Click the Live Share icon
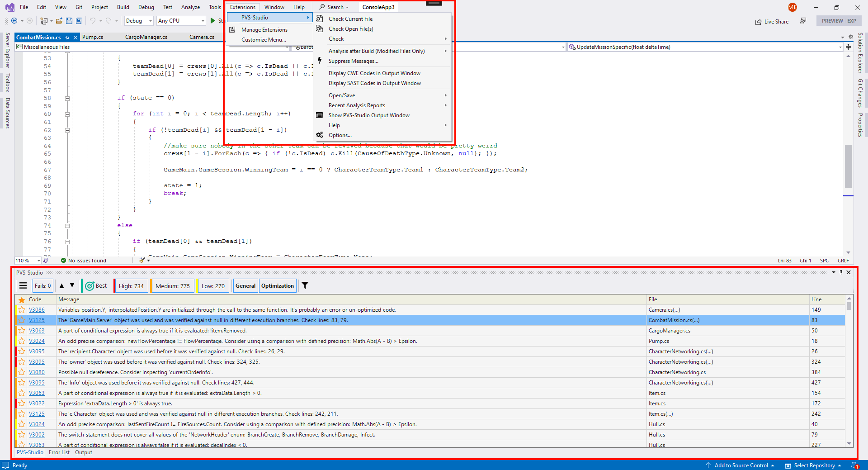Screen dimensions: 868x470 coord(759,22)
